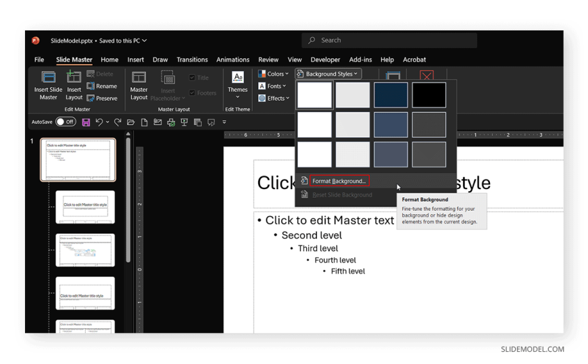Click the Insert Layout icon
The width and height of the screenshot is (588, 364).
(74, 77)
